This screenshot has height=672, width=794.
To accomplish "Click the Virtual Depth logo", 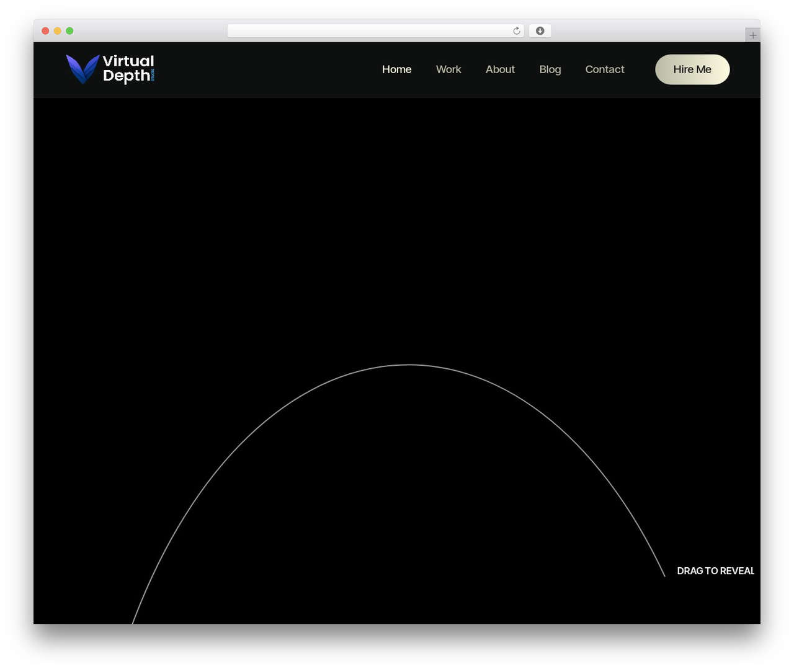I will point(110,69).
